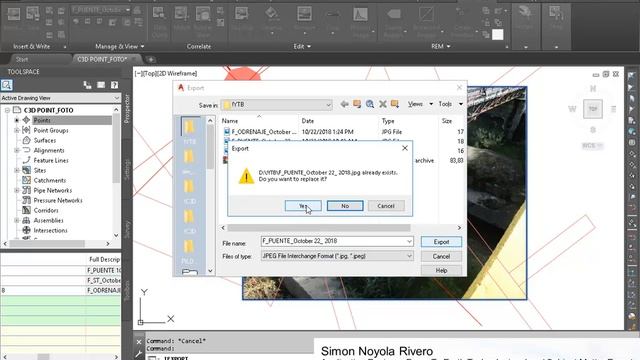Select Points in Prospector tree
This screenshot has width=640, height=360.
[42, 120]
